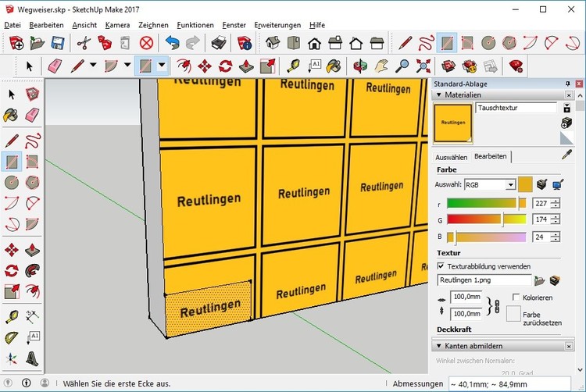Click the Push/Pull tool in top toolbar

pos(246,66)
